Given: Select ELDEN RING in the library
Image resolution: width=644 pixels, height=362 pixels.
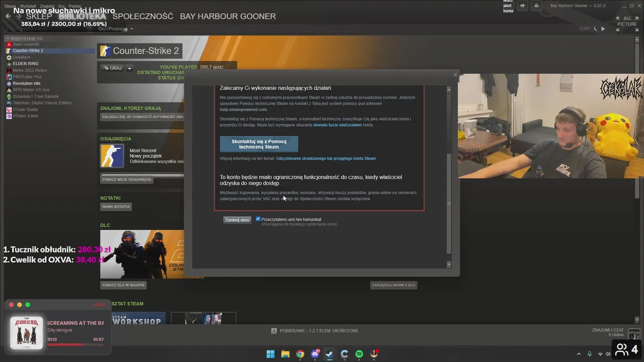Looking at the screenshot, I should [26, 64].
